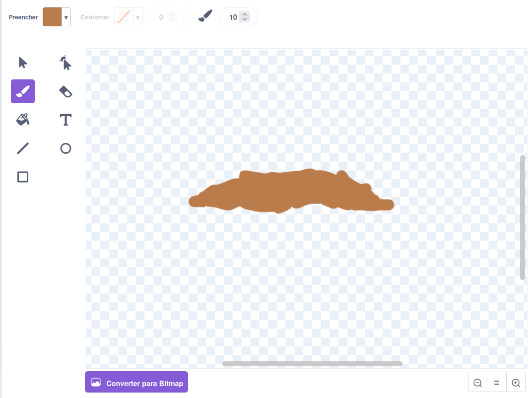Reset canvas zoom with the equals button
The width and height of the screenshot is (532, 398).
[497, 383]
